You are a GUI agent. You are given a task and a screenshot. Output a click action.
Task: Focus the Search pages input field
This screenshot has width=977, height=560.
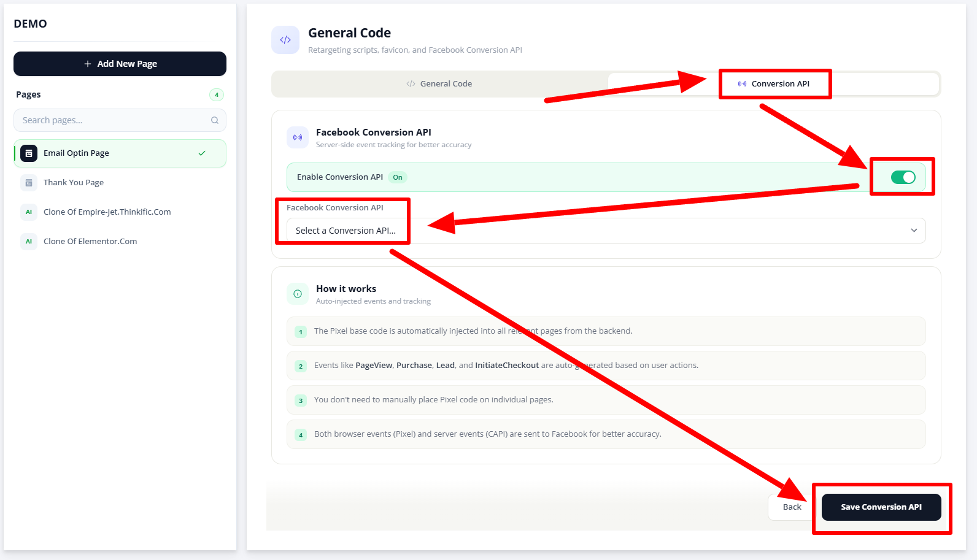(120, 120)
